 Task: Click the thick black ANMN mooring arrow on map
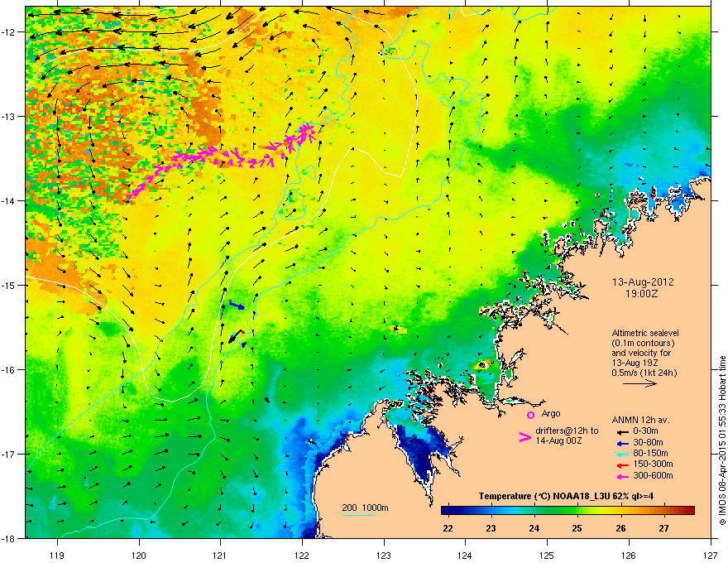(x=236, y=336)
